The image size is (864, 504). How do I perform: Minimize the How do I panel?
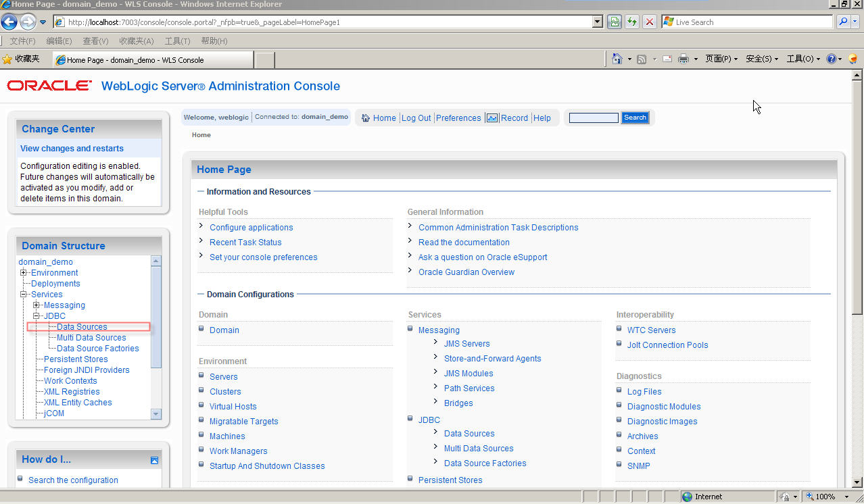pyautogui.click(x=154, y=460)
